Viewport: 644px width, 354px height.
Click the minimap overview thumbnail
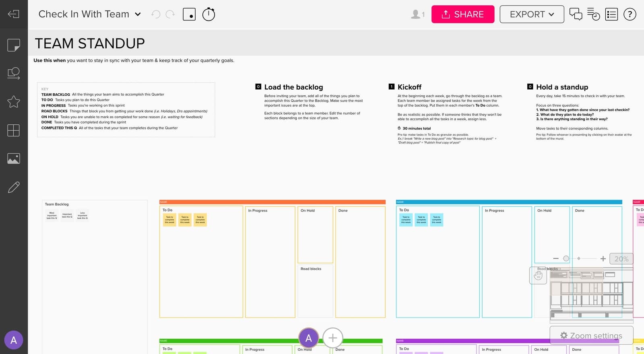pos(592,296)
